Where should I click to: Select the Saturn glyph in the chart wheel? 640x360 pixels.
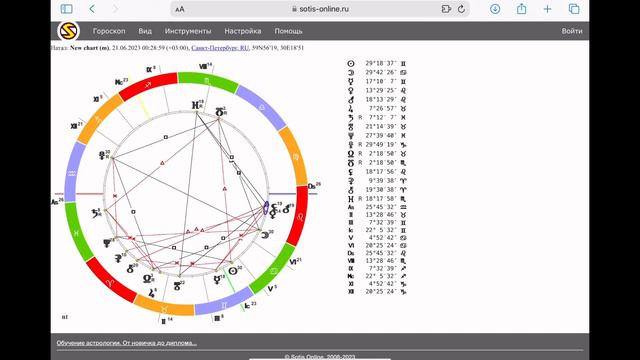(x=96, y=213)
